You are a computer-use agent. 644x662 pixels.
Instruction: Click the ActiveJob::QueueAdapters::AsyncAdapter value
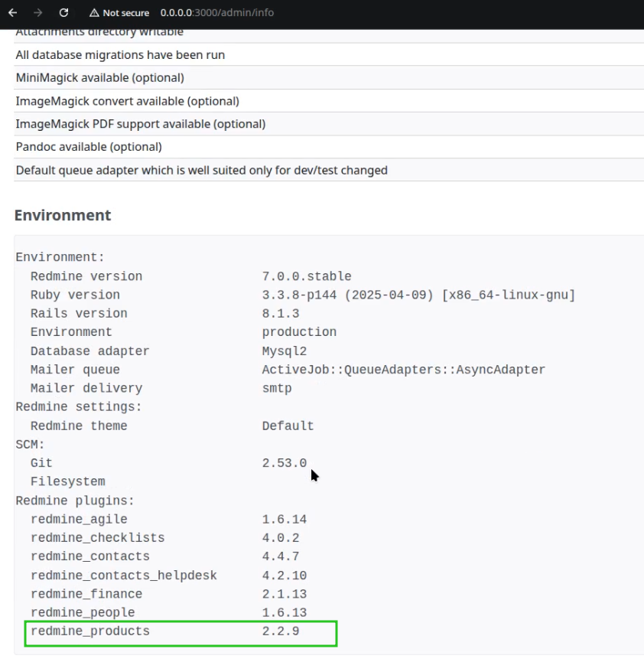click(x=403, y=370)
